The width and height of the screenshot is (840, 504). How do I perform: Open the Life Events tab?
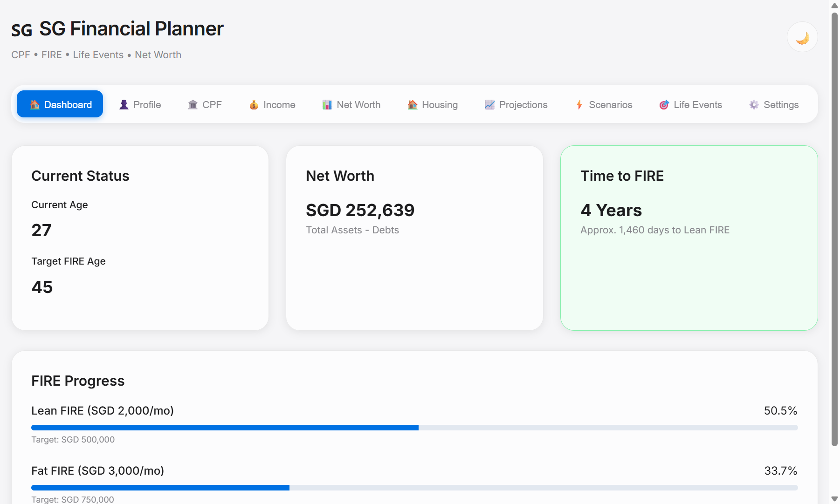click(691, 104)
